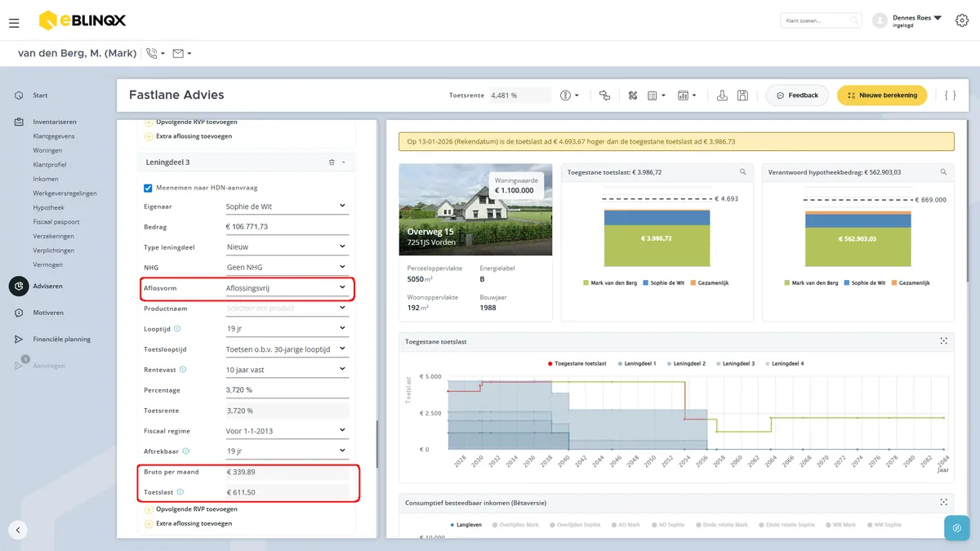Expand the Toegestane toetslast chart to fullscreen
This screenshot has width=980, height=551.
tap(943, 341)
